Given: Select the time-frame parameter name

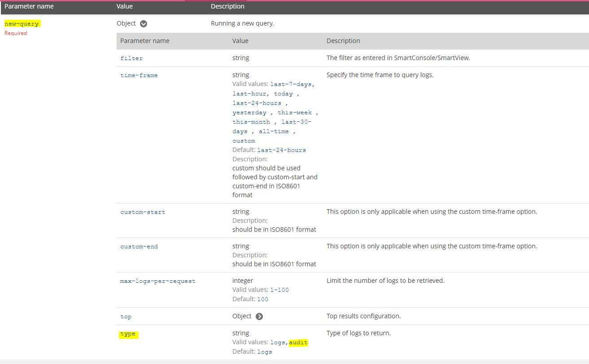Looking at the screenshot, I should point(139,75).
